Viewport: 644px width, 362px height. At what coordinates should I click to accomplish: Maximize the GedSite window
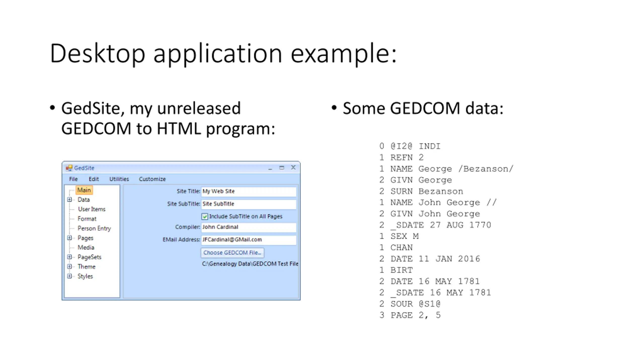tap(281, 168)
